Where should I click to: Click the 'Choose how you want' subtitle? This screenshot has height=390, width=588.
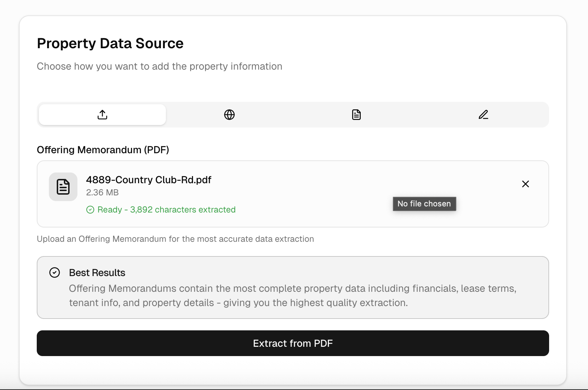(159, 66)
